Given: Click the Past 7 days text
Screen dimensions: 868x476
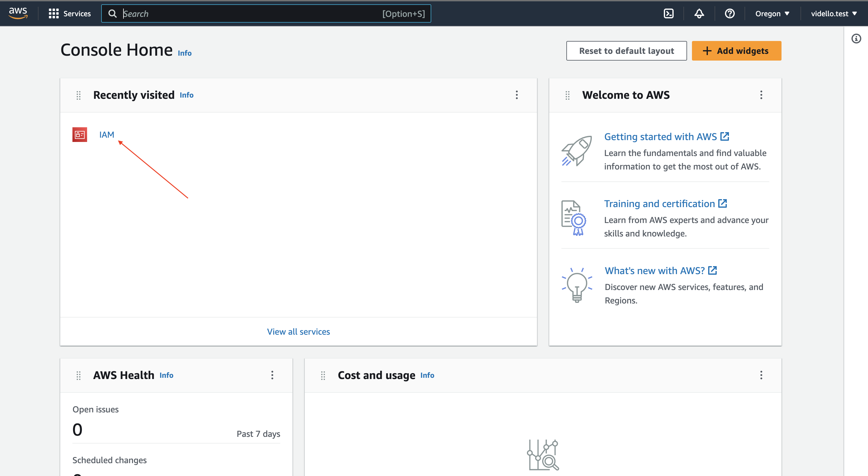Looking at the screenshot, I should [x=258, y=434].
